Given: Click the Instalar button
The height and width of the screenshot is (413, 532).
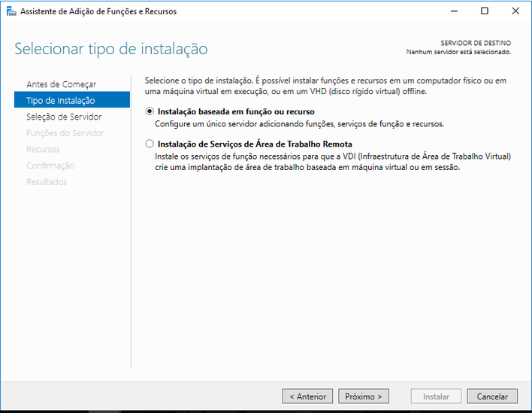Looking at the screenshot, I should click(436, 396).
